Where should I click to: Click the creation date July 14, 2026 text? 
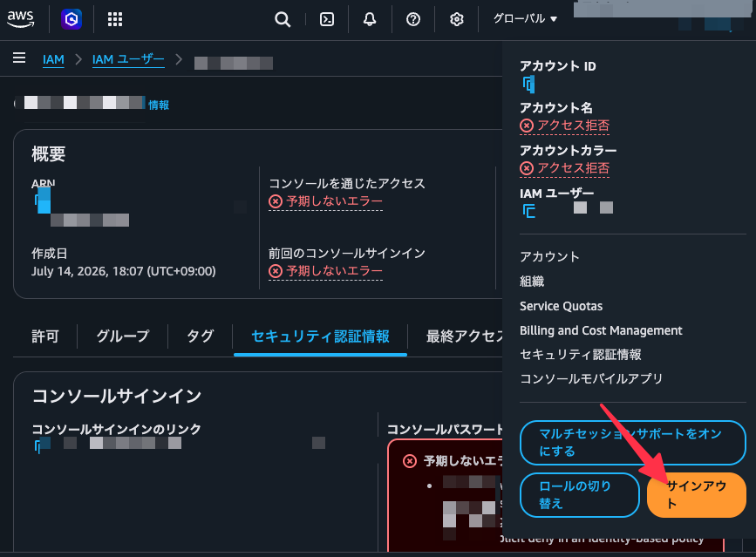pyautogui.click(x=124, y=271)
